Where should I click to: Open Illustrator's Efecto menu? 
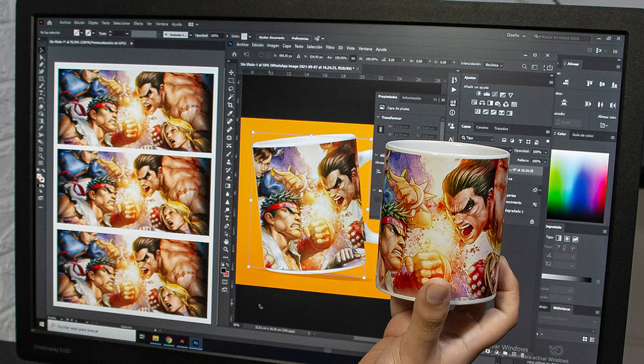pyautogui.click(x=139, y=24)
